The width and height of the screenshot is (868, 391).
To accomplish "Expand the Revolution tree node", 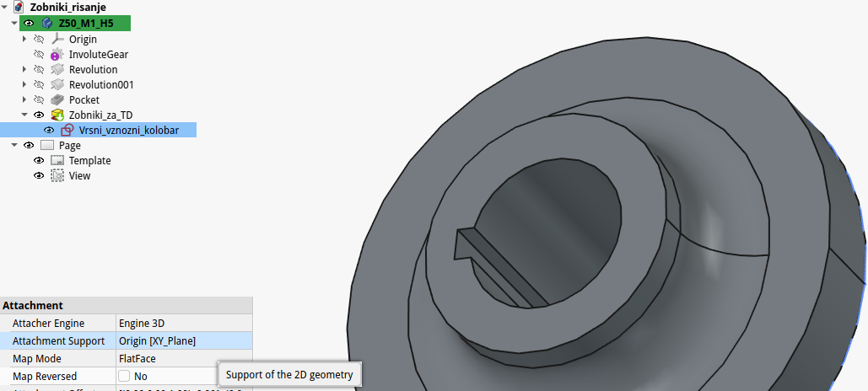I will 24,69.
